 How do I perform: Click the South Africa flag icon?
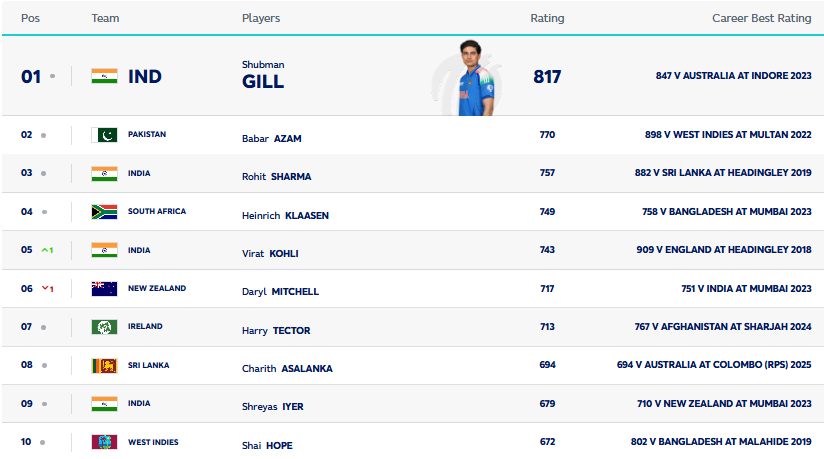click(104, 212)
